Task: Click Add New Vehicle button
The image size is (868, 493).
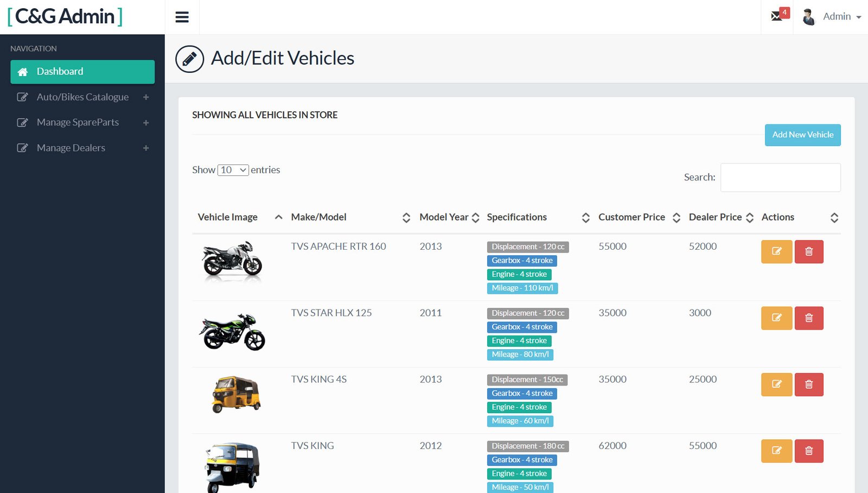Action: tap(802, 135)
